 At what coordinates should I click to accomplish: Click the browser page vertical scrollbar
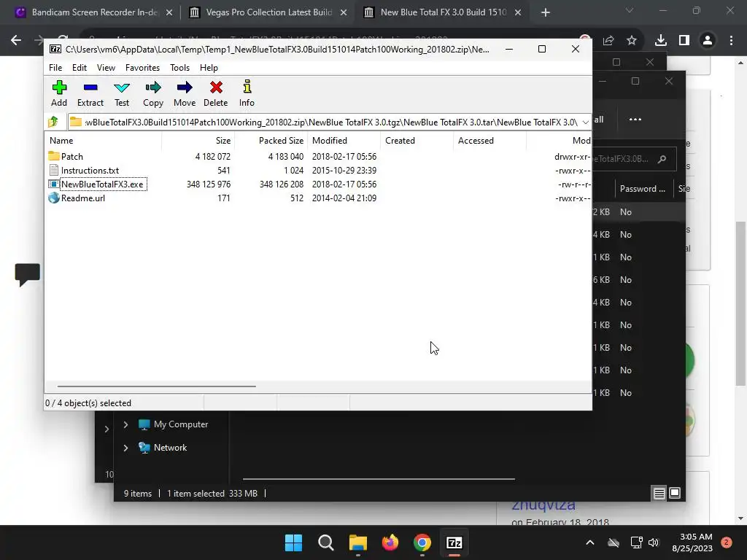(740, 304)
